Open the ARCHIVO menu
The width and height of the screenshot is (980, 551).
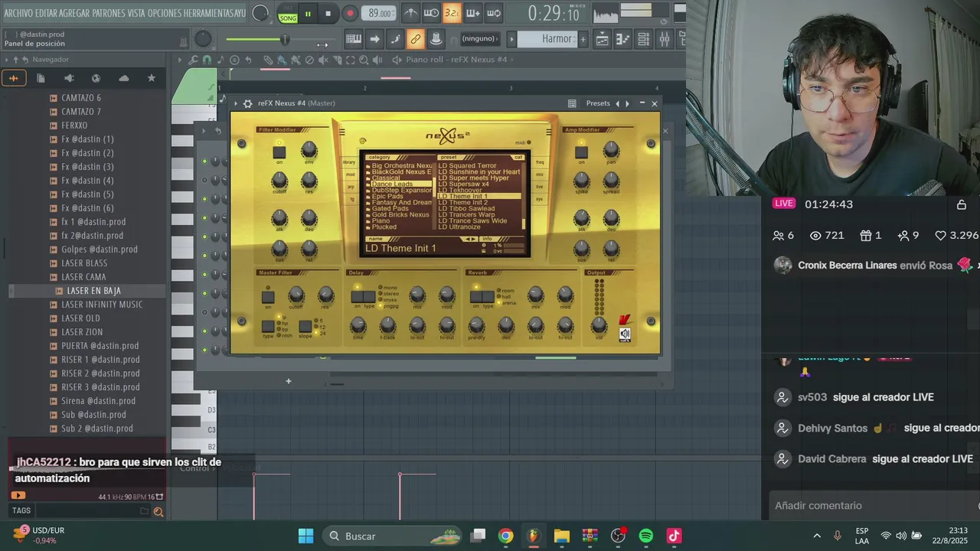(18, 14)
